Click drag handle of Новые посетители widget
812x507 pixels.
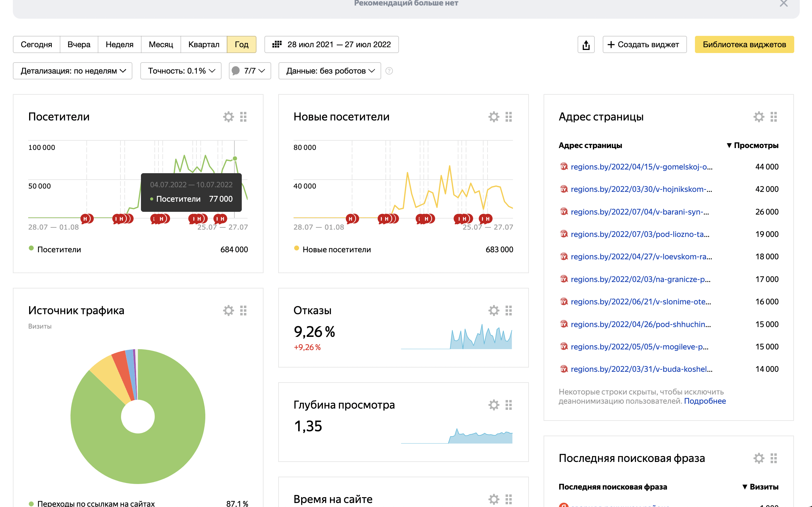tap(508, 117)
